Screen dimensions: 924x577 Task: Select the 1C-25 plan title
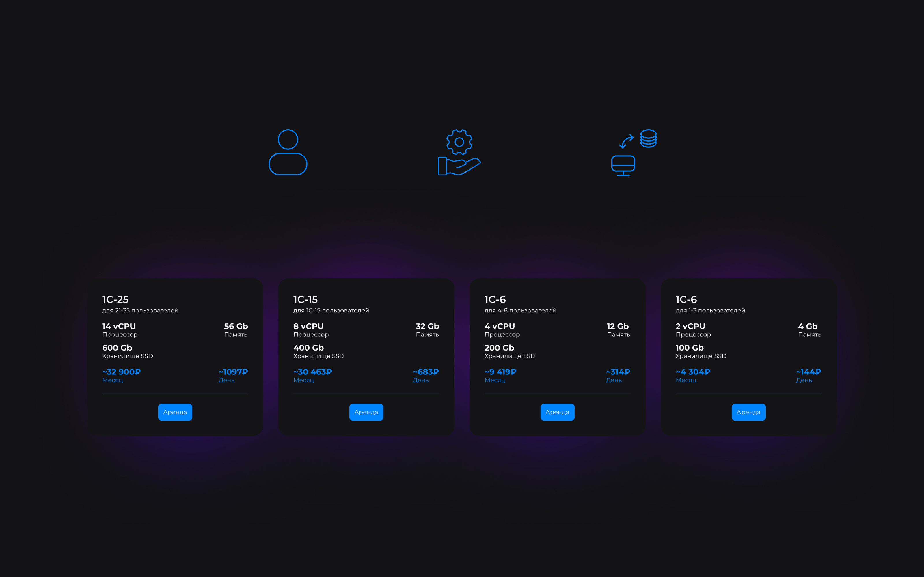pyautogui.click(x=115, y=299)
